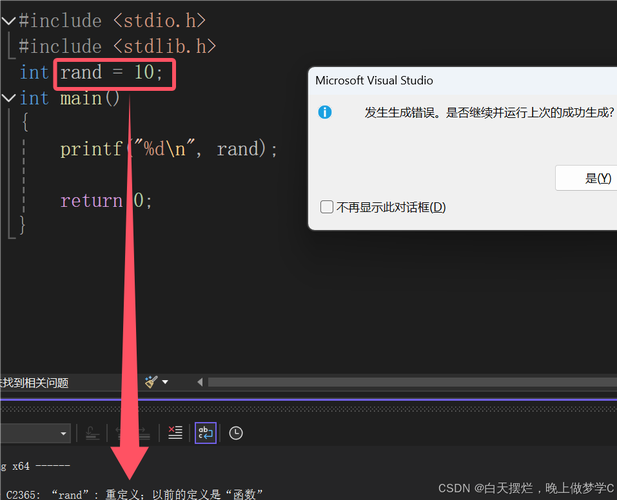Click the 'return 0;' line
This screenshot has width=617, height=500.
click(106, 201)
